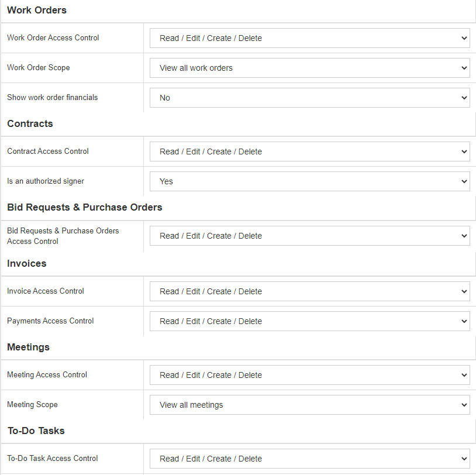Open the To-Do Task Access Control dropdown

coord(309,459)
